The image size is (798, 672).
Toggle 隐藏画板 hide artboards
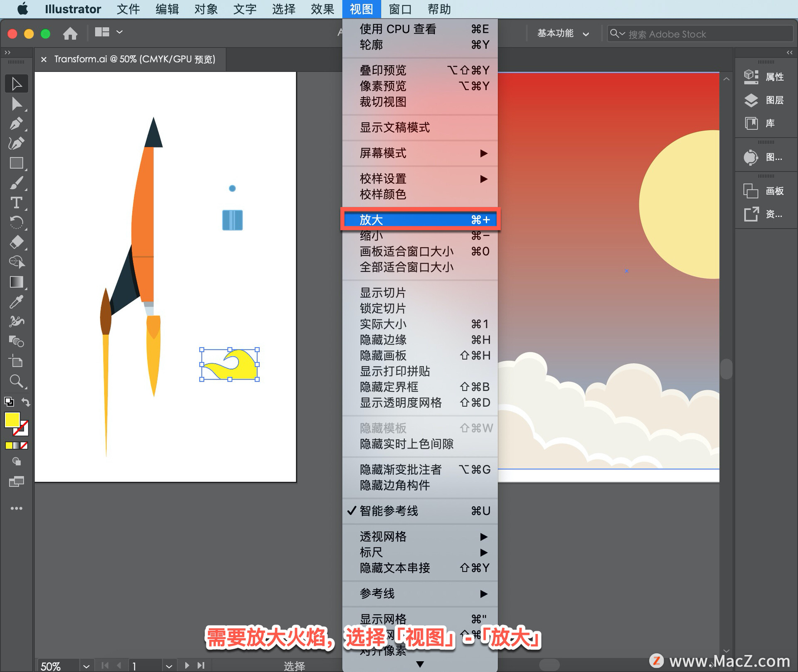420,356
